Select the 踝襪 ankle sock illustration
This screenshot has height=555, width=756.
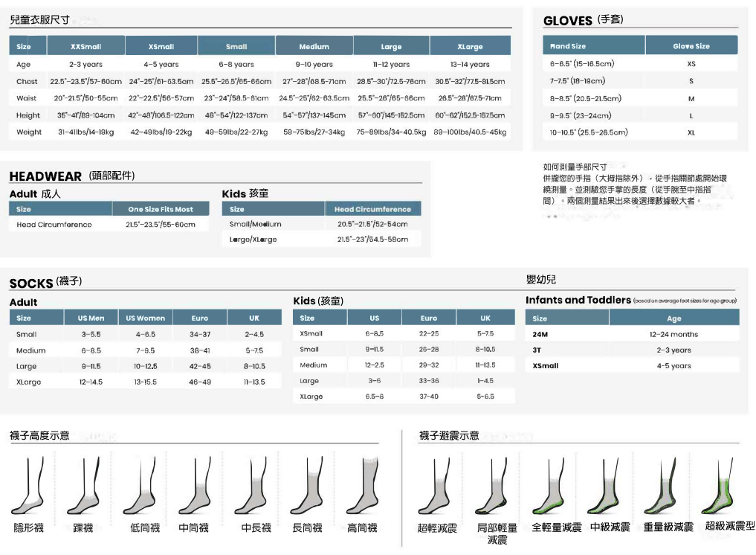83,486
